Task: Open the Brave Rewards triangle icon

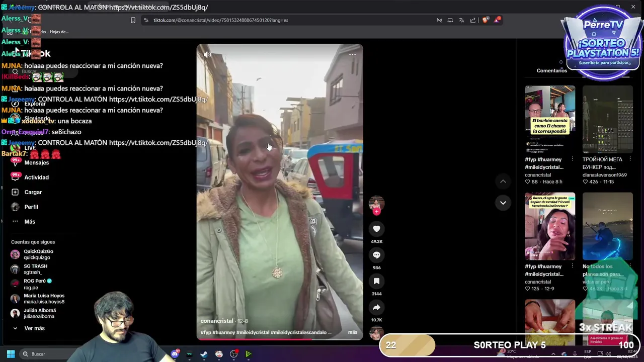Action: coord(497,20)
